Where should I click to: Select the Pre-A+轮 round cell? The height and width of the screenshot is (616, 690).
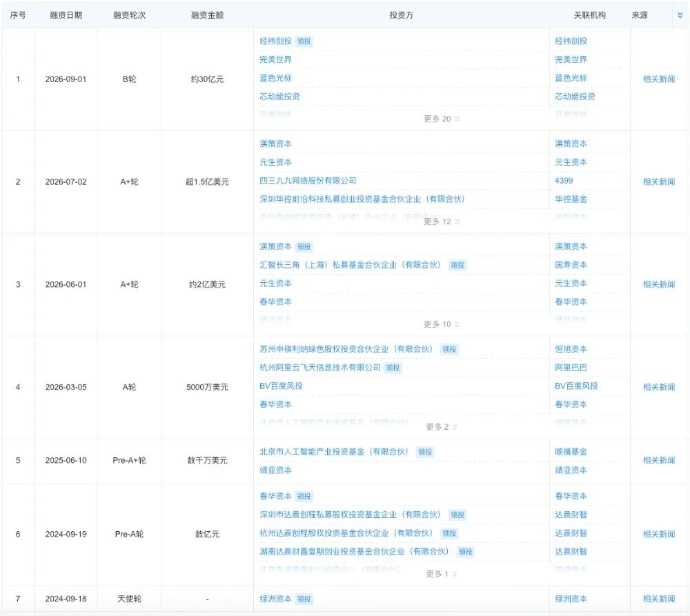(130, 460)
